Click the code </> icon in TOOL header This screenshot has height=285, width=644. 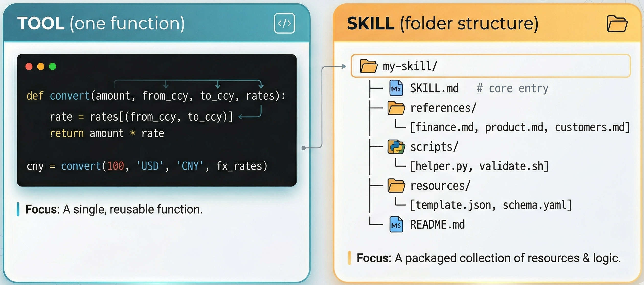pos(285,24)
